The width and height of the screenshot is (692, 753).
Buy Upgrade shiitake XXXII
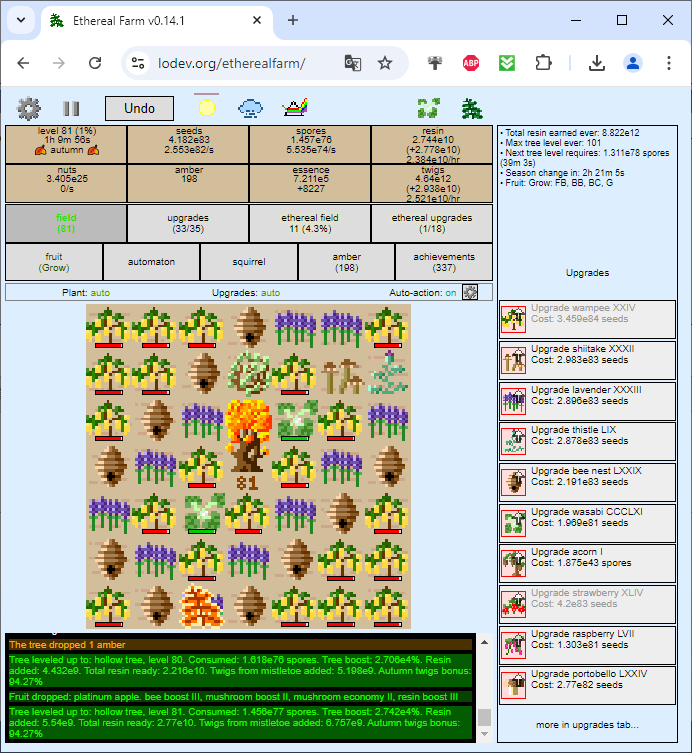click(x=587, y=360)
